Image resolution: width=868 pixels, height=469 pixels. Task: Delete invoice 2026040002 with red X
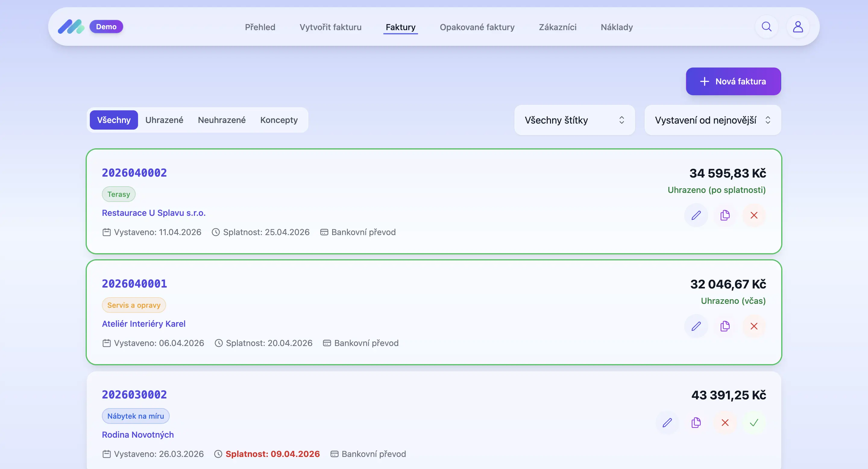point(754,215)
